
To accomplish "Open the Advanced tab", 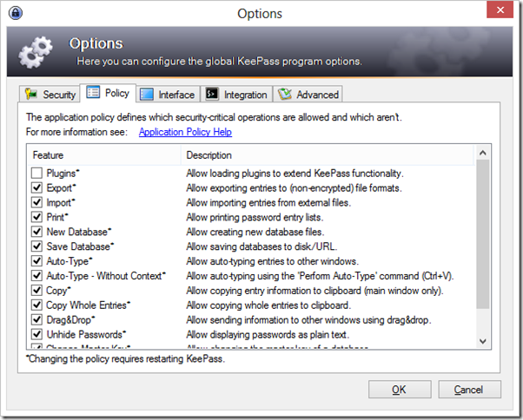I will (308, 95).
